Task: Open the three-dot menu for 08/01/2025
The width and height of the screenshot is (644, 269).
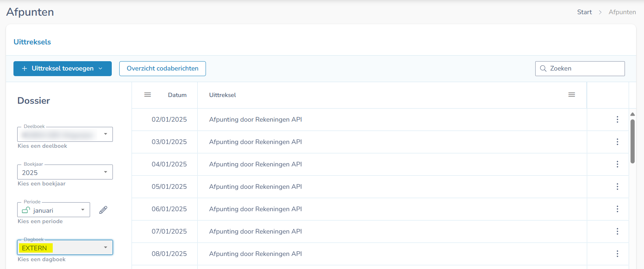Action: [617, 254]
